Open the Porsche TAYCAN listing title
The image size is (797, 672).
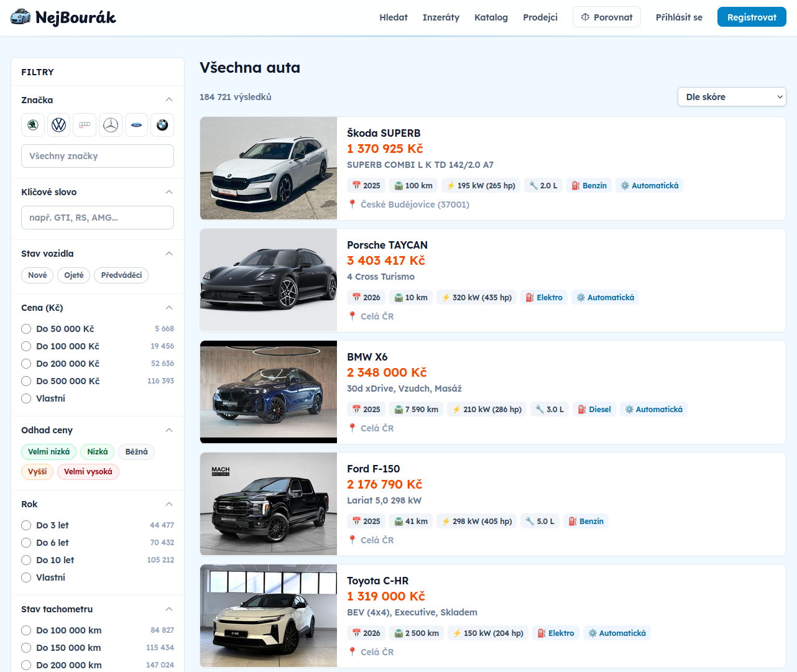[x=387, y=245]
